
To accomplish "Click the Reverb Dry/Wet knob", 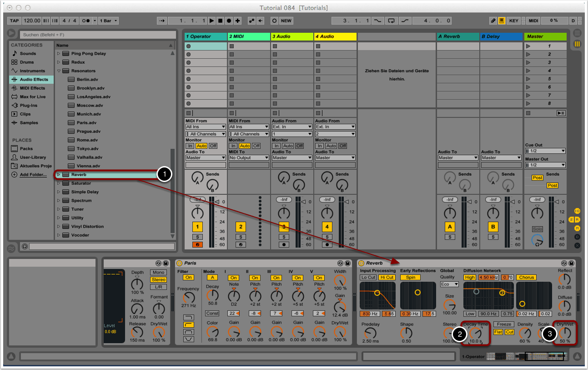I will [x=565, y=333].
